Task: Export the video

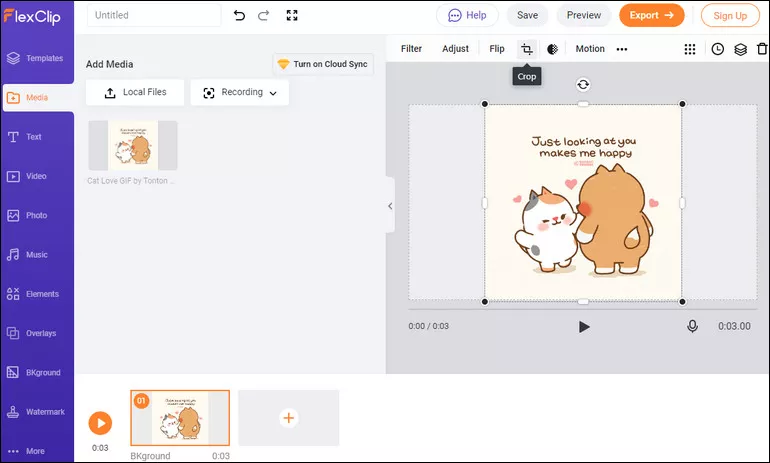Action: click(652, 15)
